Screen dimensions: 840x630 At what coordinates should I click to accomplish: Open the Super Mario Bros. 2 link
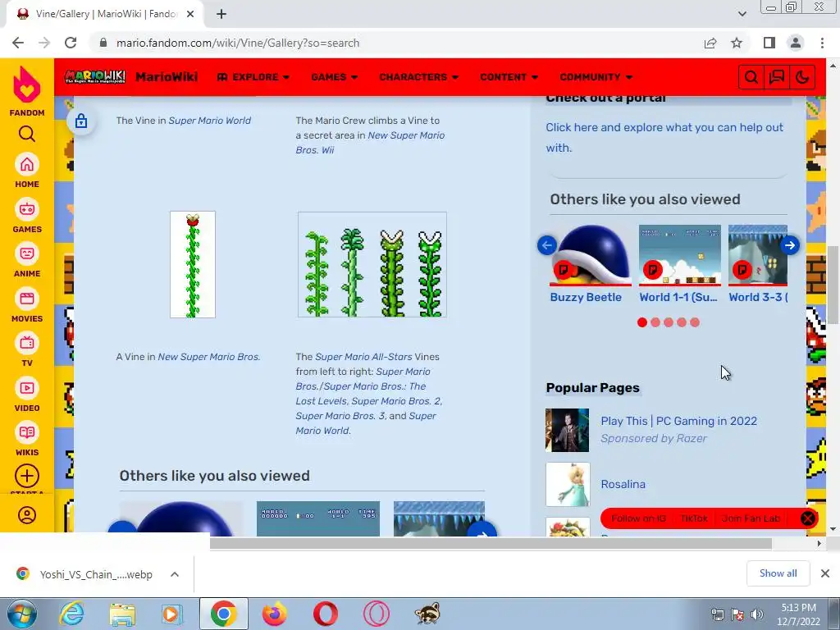396,401
